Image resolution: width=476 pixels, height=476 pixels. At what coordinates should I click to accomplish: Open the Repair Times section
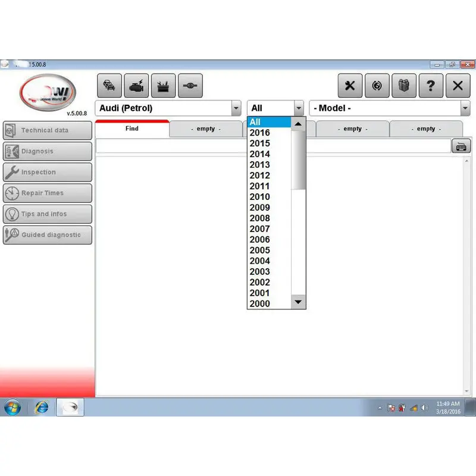pyautogui.click(x=48, y=193)
